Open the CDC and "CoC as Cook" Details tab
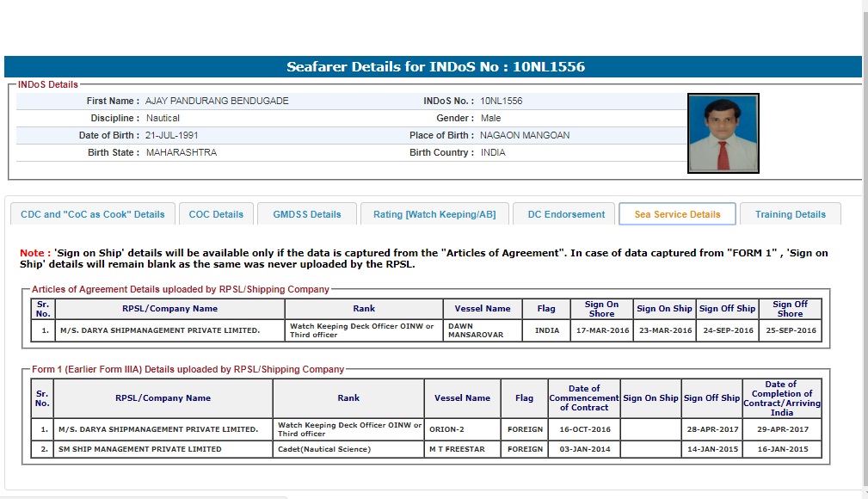 point(92,214)
